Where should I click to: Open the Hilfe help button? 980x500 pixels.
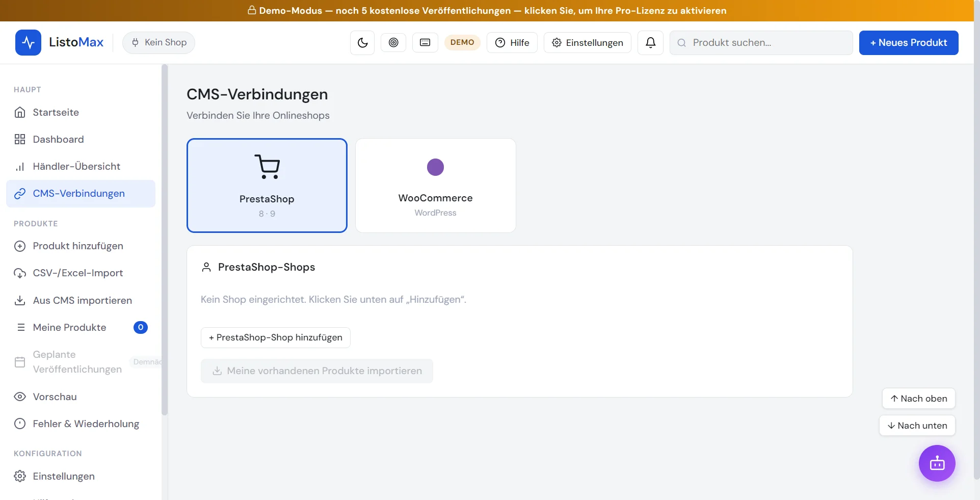point(512,43)
